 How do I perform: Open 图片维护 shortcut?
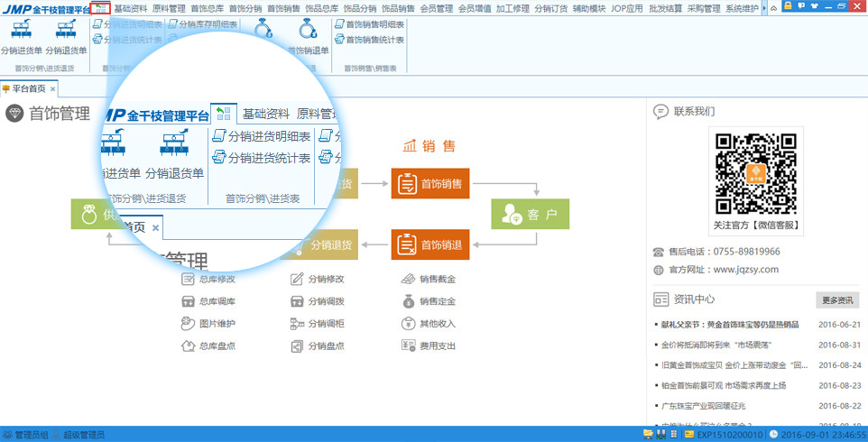(208, 324)
